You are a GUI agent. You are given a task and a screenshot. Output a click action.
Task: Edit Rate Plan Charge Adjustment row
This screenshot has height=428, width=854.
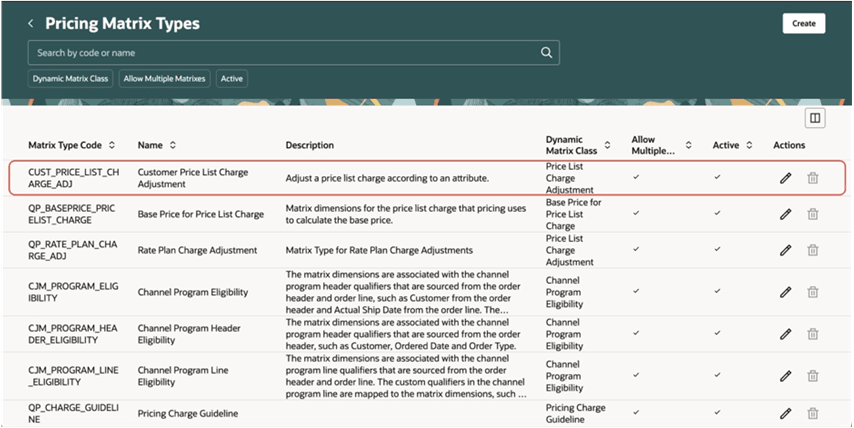[x=785, y=250]
